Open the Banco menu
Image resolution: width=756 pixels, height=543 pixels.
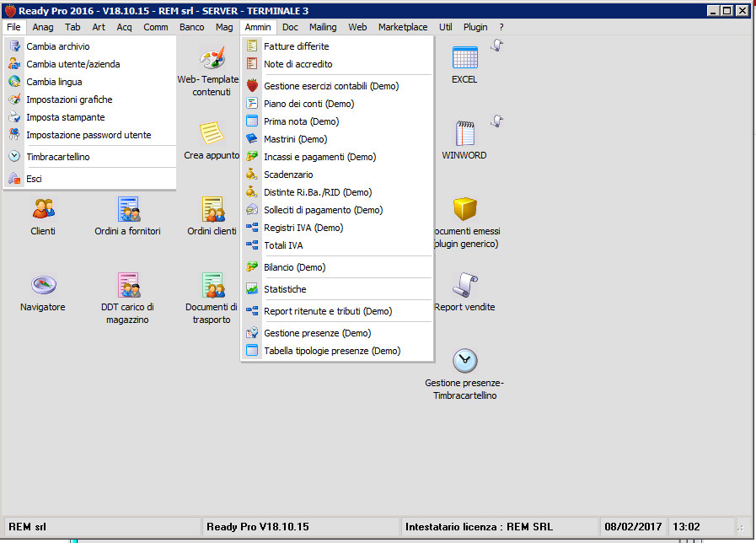192,27
